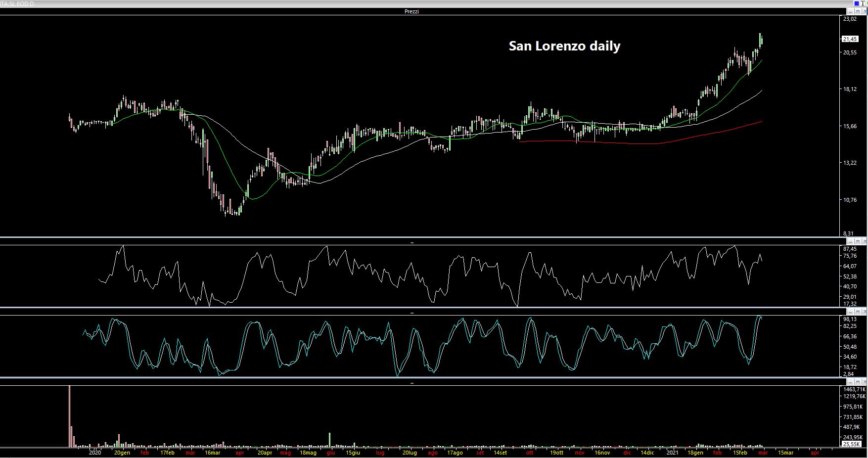Image resolution: width=868 pixels, height=458 pixels.
Task: Click the 14dic date on time axis
Action: (647, 453)
